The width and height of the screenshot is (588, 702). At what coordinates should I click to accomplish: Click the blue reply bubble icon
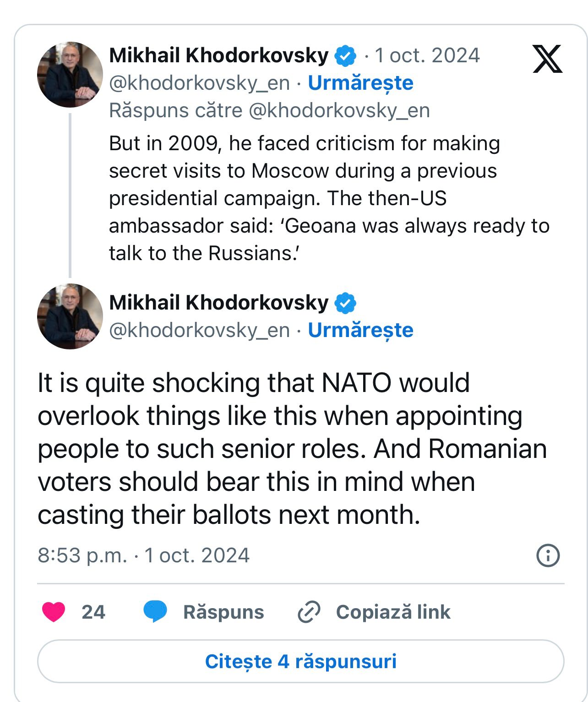tap(155, 612)
